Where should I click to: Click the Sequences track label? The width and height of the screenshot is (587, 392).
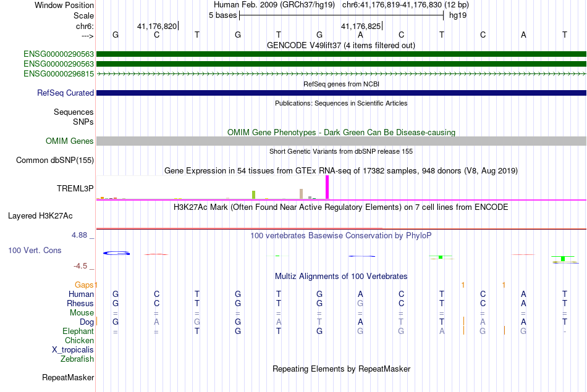(74, 112)
